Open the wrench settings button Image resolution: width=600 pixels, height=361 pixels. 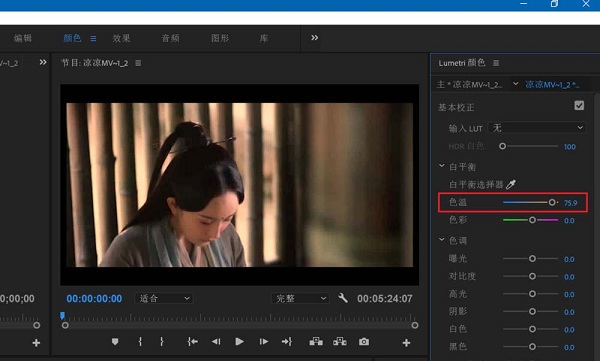(x=343, y=297)
